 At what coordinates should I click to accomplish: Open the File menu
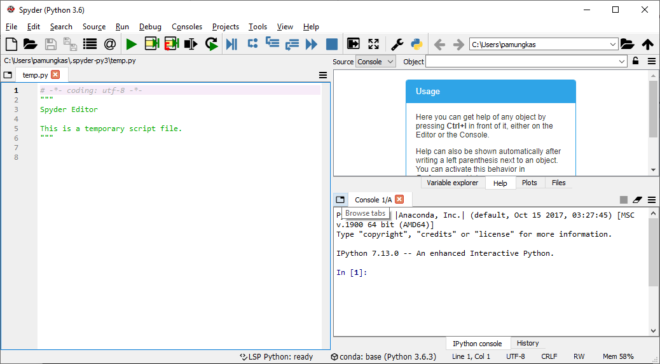click(11, 27)
